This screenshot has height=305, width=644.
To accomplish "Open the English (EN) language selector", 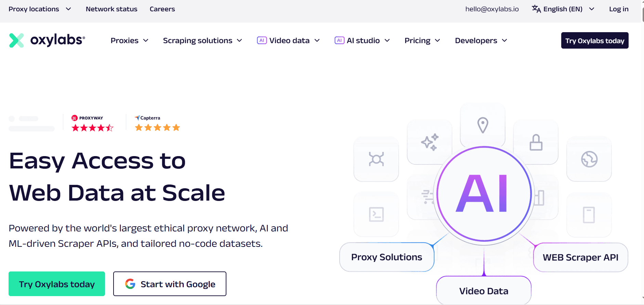I will (563, 9).
